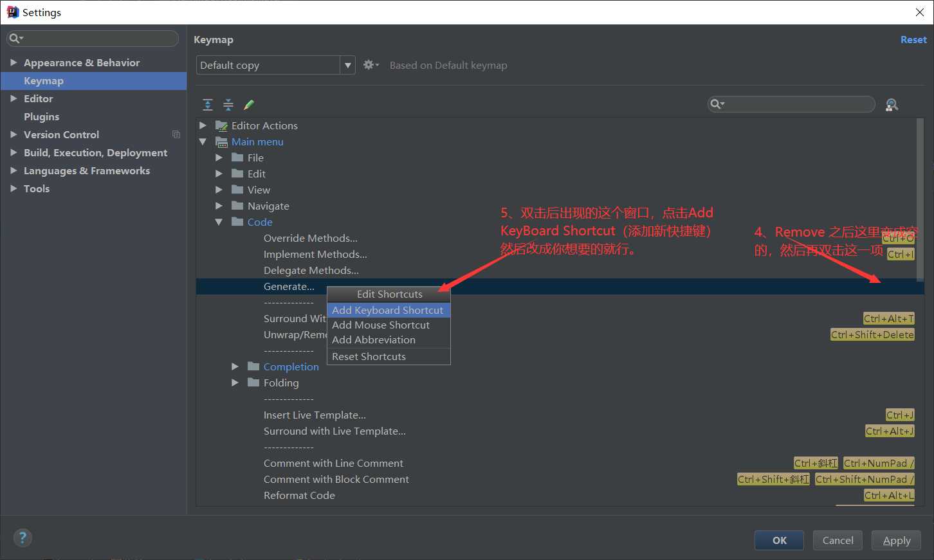Expand the View node arrow
The image size is (934, 560).
tap(219, 190)
